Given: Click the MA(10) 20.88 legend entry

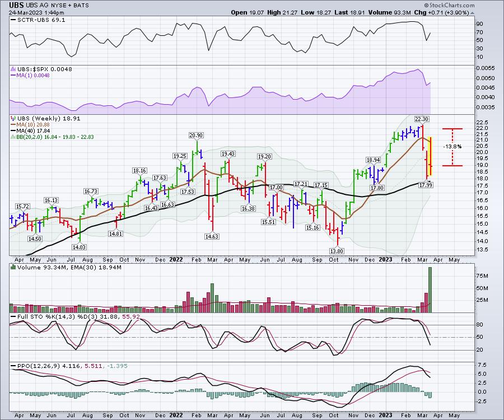Looking at the screenshot, I should point(30,125).
